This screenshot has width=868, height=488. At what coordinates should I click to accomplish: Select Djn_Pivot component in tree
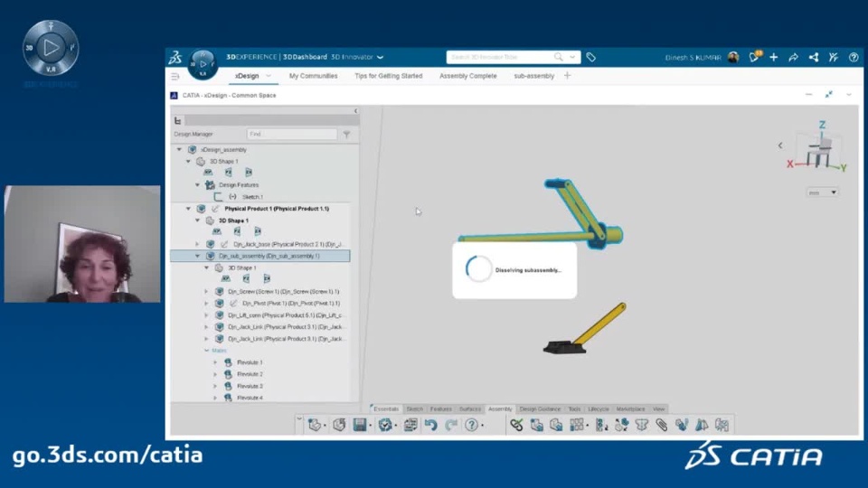[291, 304]
